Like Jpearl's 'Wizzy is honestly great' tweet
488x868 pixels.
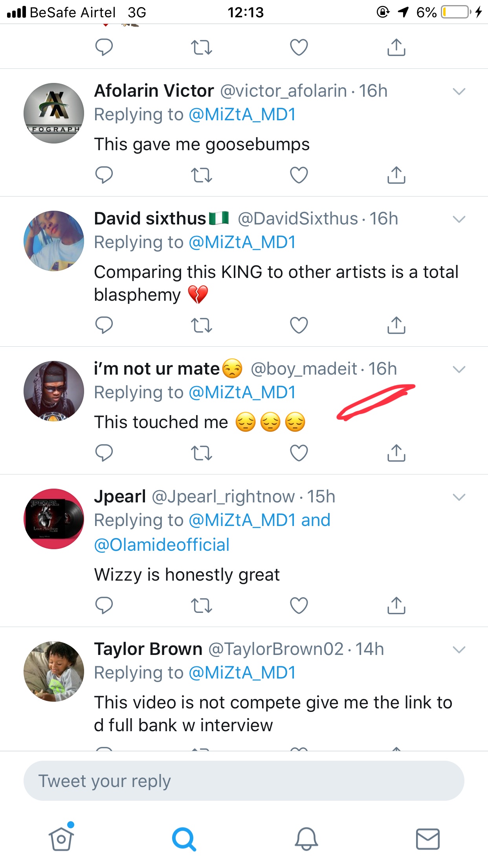299,605
